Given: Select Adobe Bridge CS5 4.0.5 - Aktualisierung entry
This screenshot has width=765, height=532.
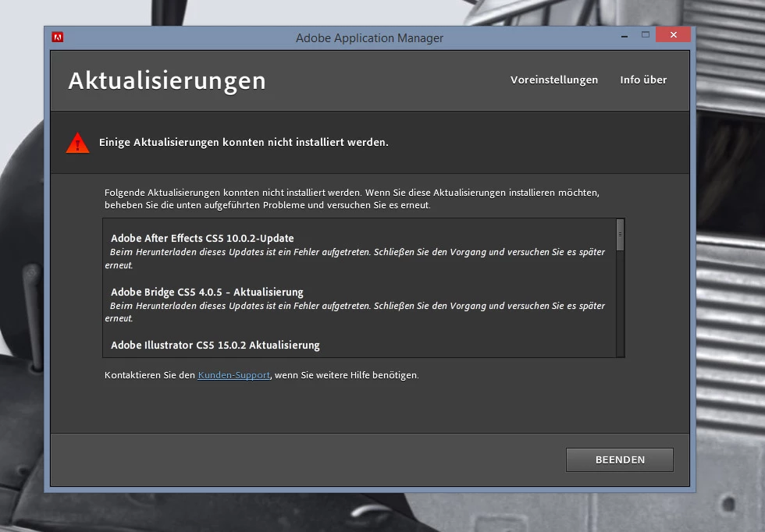Looking at the screenshot, I should pos(207,292).
